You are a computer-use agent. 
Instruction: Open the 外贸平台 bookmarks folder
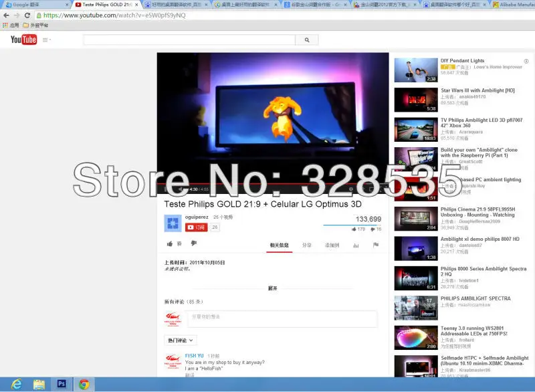[35, 25]
